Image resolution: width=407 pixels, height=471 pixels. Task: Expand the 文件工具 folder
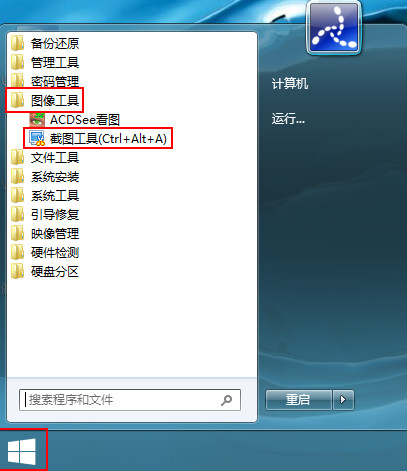pos(45,158)
